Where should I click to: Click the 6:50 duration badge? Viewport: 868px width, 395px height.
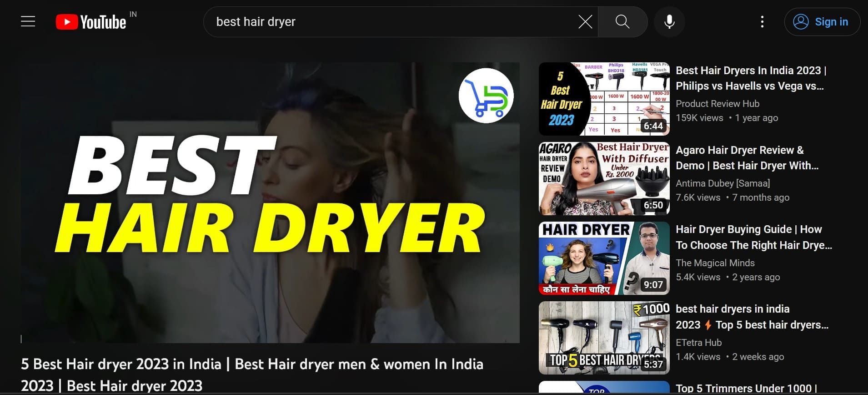(653, 205)
